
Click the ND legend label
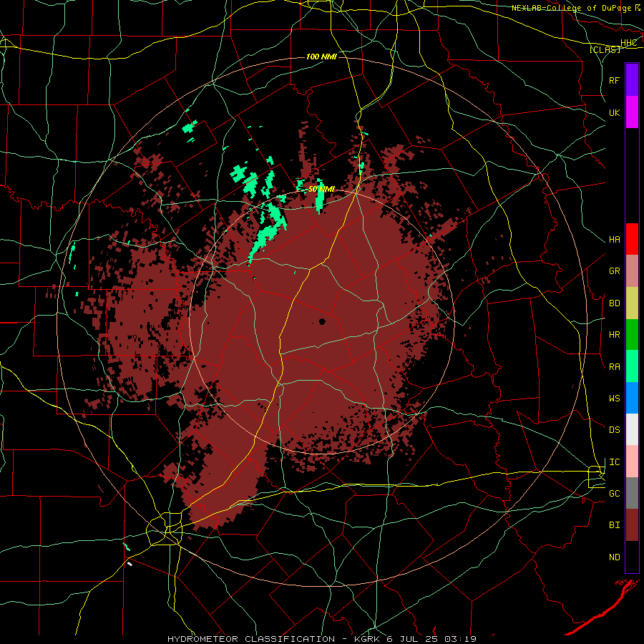click(x=614, y=557)
